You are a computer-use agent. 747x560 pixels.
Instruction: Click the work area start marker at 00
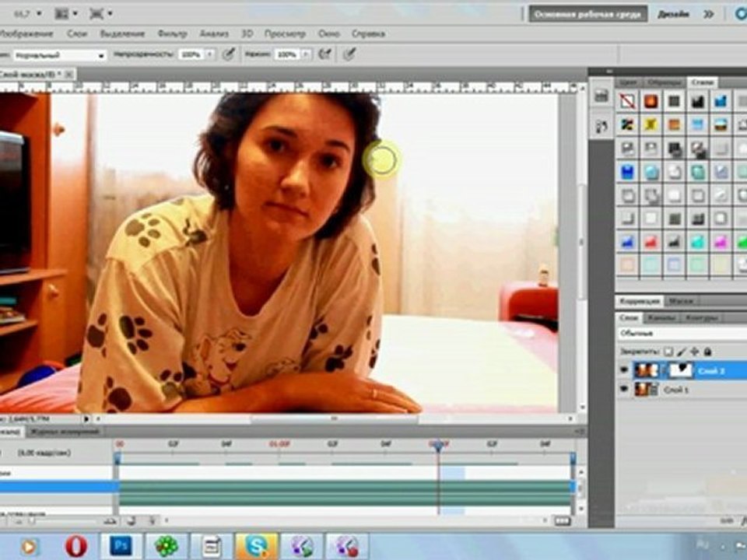117,459
